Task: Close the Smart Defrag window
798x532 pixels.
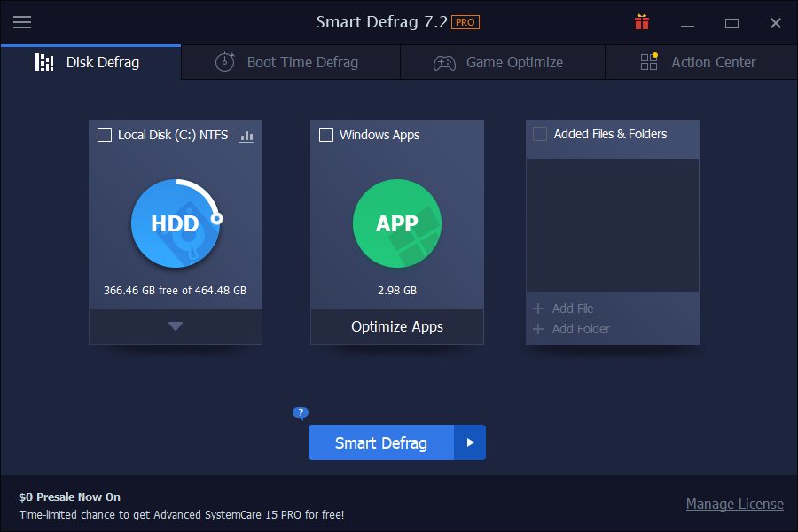Action: click(776, 23)
